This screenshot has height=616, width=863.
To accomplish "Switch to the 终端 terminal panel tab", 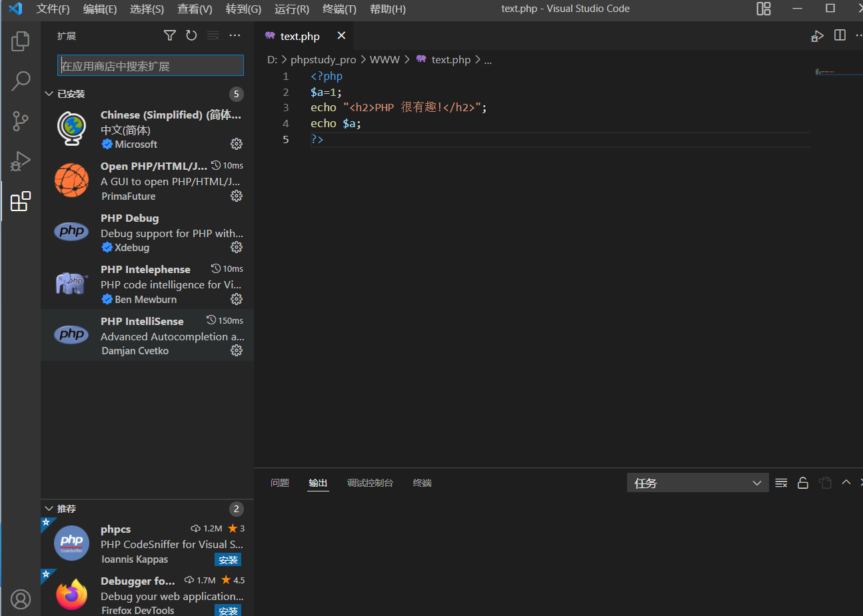I will pyautogui.click(x=422, y=483).
